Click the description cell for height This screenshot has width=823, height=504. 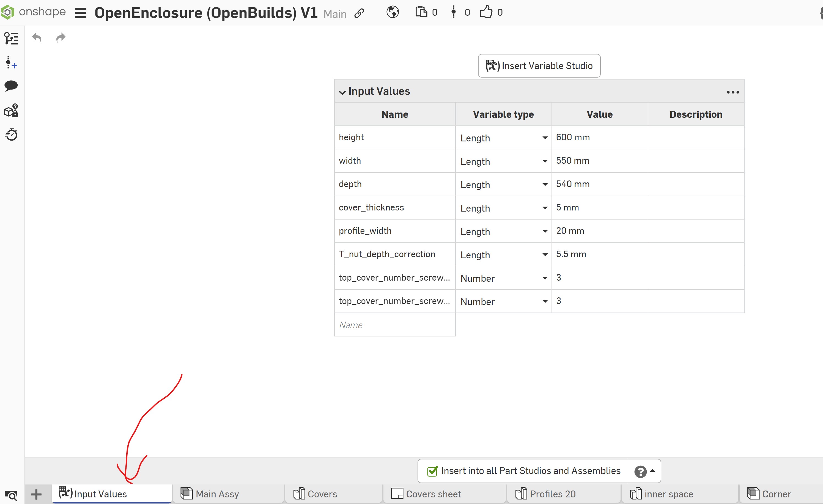696,137
